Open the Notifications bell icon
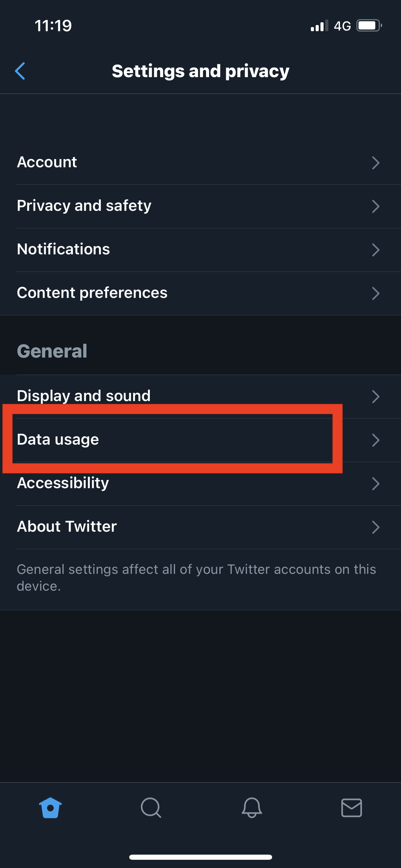Image resolution: width=401 pixels, height=868 pixels. click(x=251, y=808)
